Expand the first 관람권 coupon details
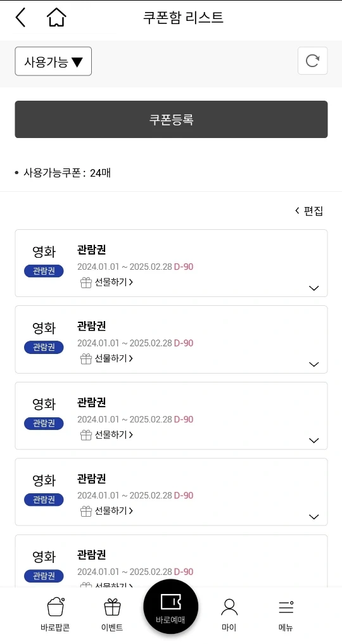This screenshot has height=644, width=342. coord(313,288)
